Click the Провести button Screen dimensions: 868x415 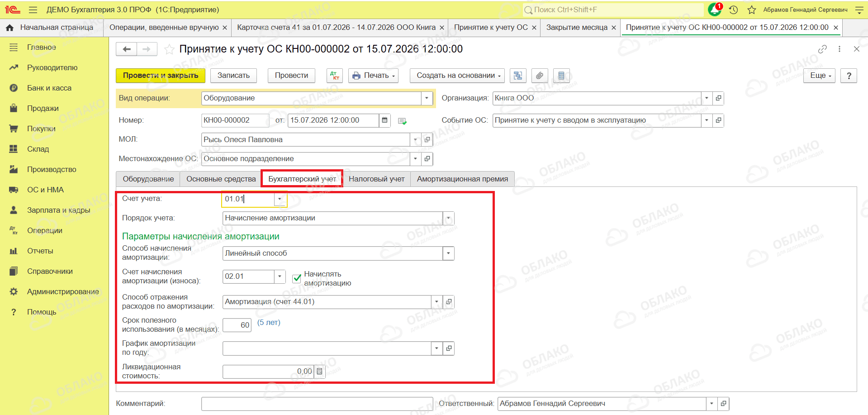pos(291,76)
